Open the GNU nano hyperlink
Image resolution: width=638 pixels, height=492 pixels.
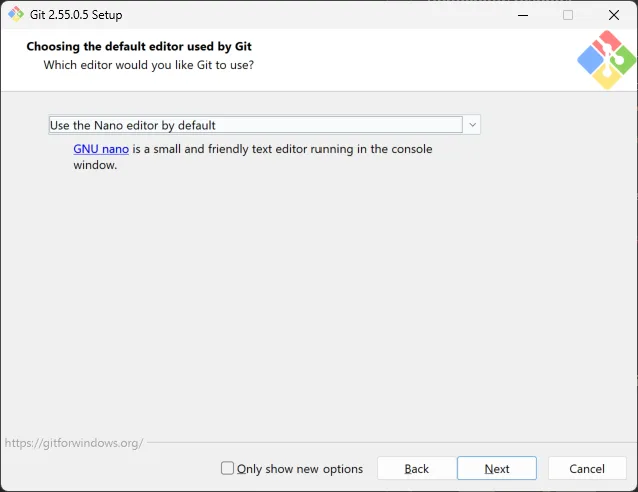[x=101, y=149]
